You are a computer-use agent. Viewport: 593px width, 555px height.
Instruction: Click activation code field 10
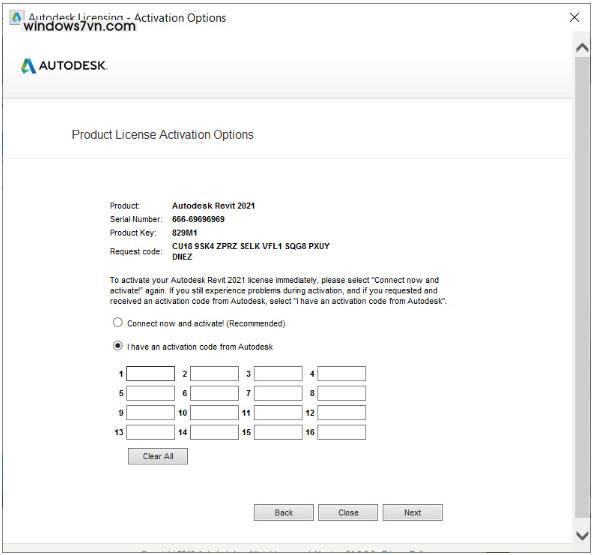214,413
